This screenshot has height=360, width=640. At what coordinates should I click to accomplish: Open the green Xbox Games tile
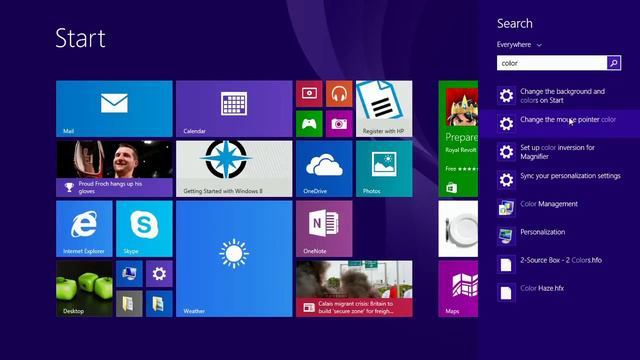point(309,124)
